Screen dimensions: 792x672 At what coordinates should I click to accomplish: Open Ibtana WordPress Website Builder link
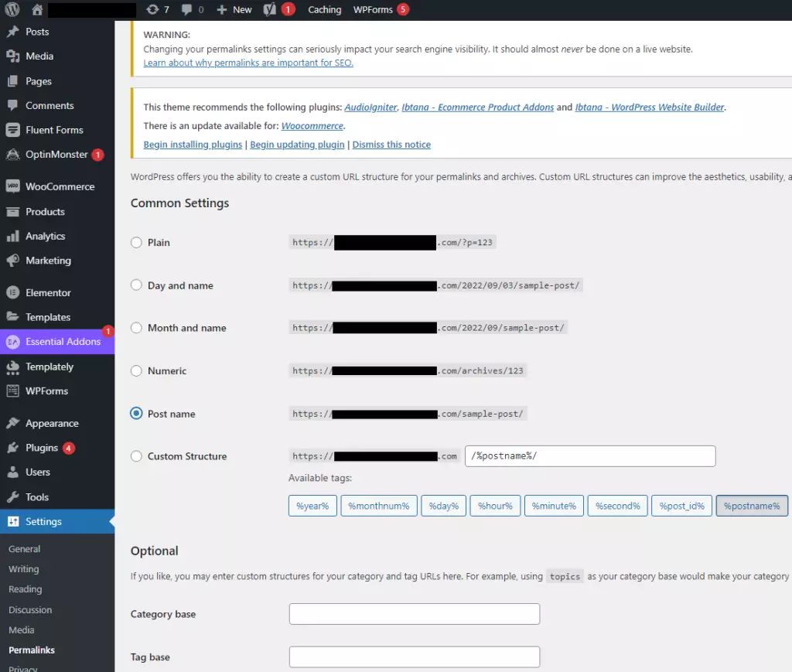(650, 107)
